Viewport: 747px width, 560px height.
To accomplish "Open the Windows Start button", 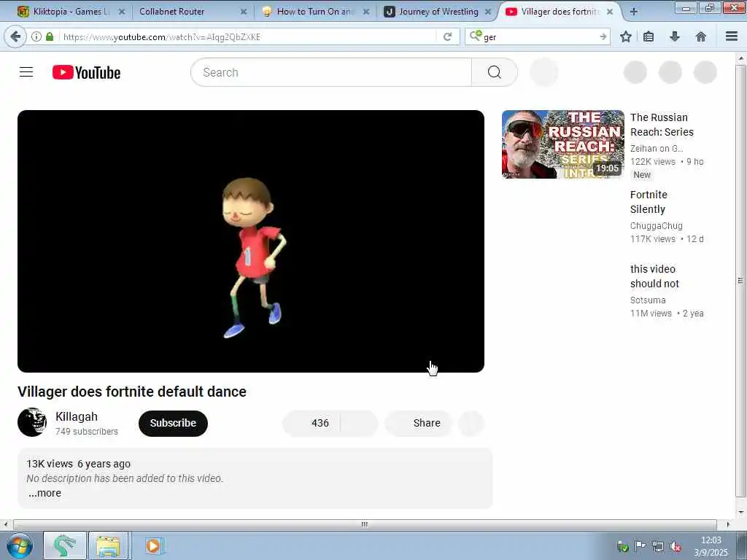I will click(x=19, y=545).
